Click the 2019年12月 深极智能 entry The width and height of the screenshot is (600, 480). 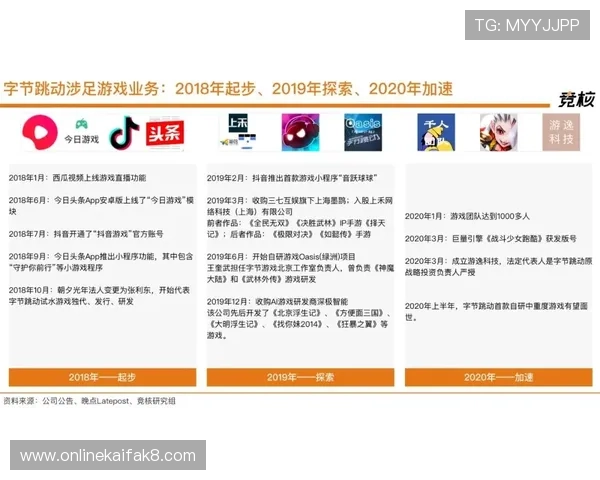coord(300,318)
